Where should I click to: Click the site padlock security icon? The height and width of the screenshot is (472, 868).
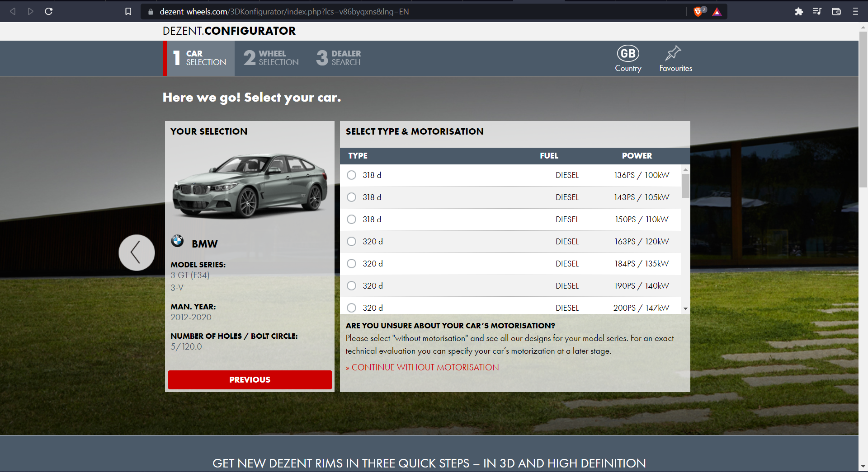(x=151, y=12)
